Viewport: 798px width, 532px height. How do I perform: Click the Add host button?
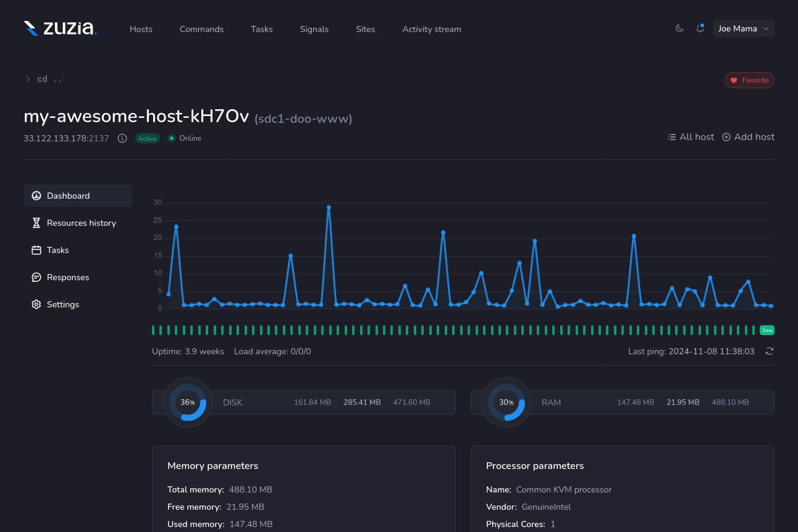[x=748, y=137]
